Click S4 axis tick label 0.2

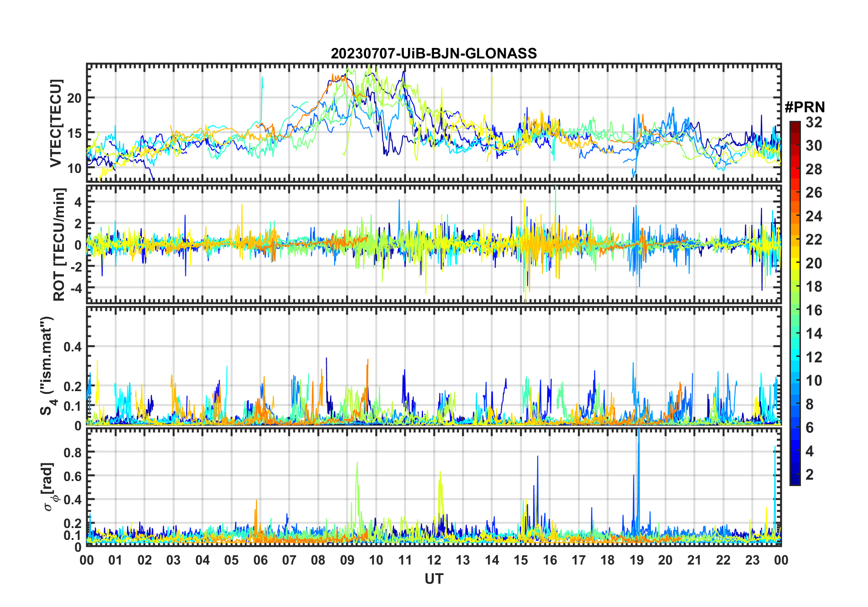click(x=73, y=386)
